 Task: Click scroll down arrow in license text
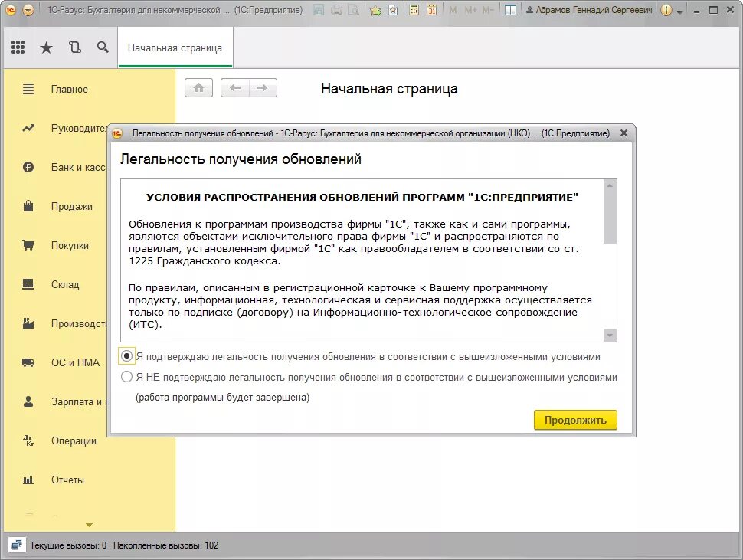[610, 336]
